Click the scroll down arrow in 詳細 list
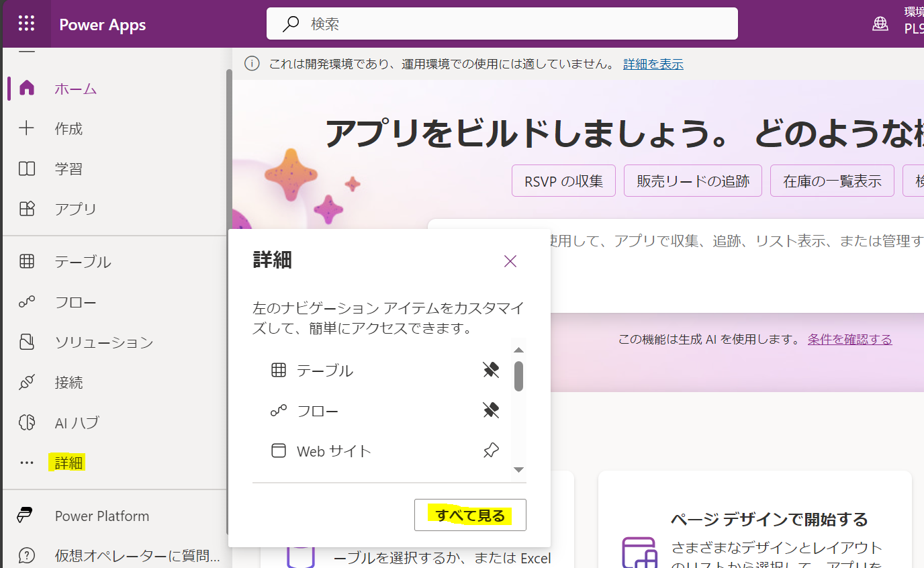 (x=518, y=470)
